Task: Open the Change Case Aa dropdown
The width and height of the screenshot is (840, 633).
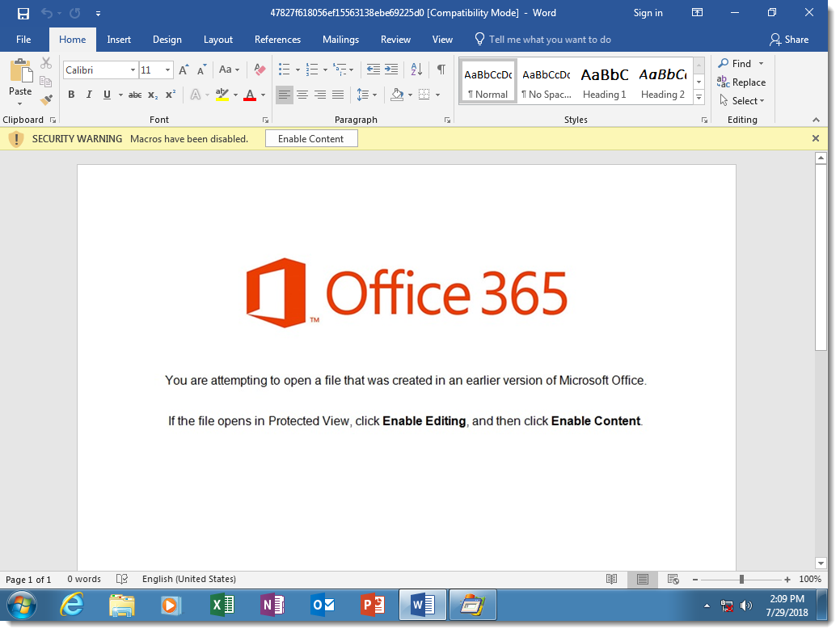Action: [230, 70]
